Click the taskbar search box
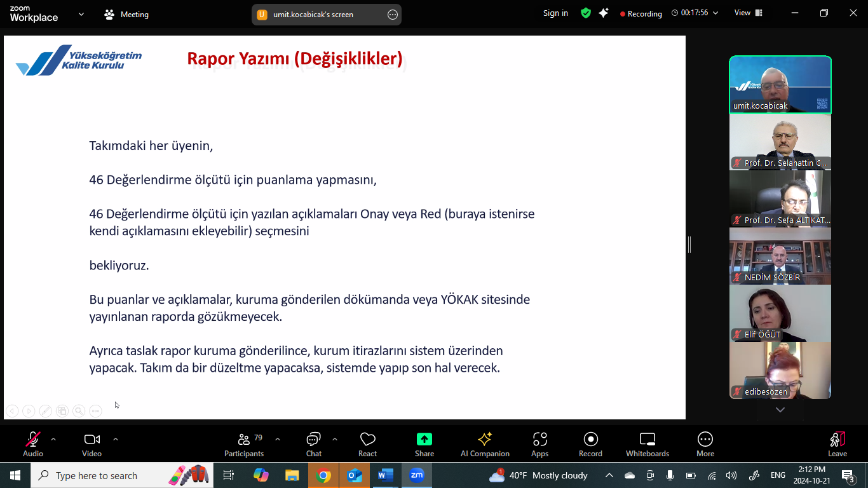Viewport: 868px width, 488px height. click(x=123, y=475)
